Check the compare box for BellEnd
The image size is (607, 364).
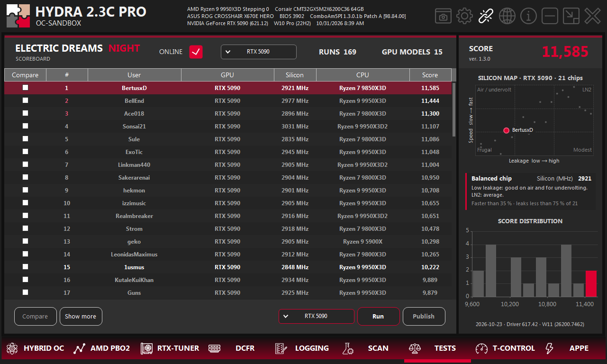[x=25, y=100]
